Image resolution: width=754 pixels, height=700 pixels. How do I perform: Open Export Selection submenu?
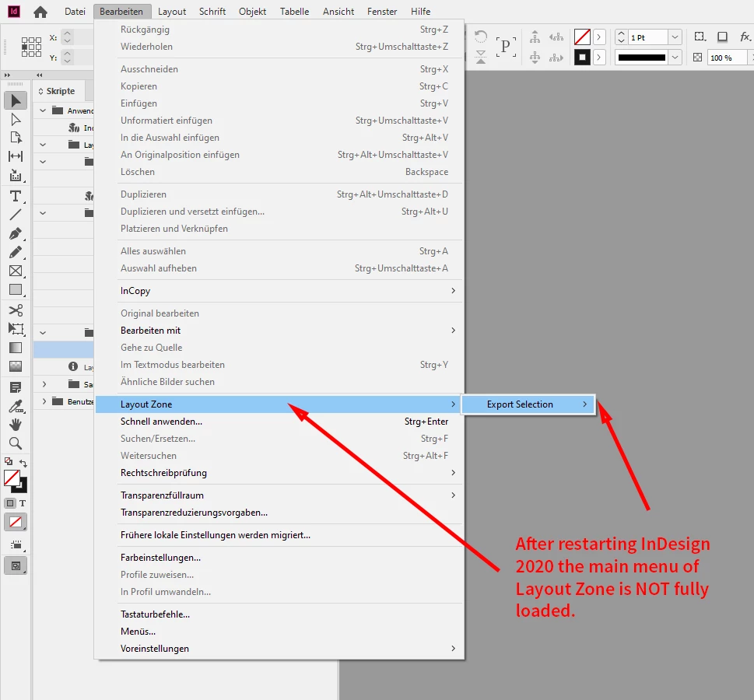528,404
